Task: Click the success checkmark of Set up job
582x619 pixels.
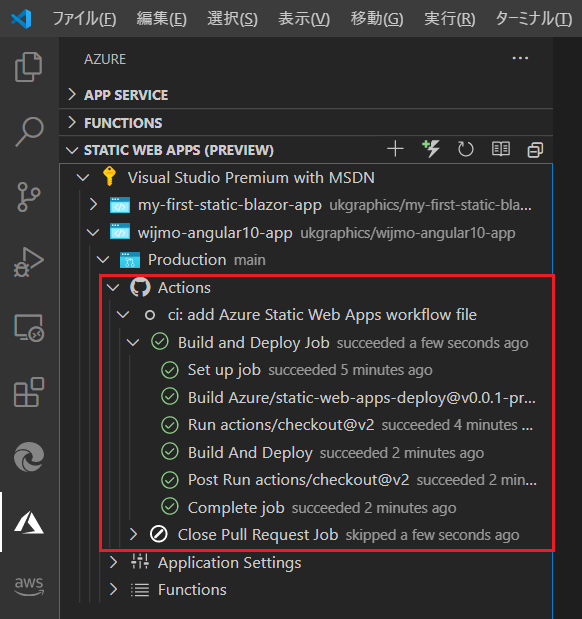Action: [x=170, y=370]
